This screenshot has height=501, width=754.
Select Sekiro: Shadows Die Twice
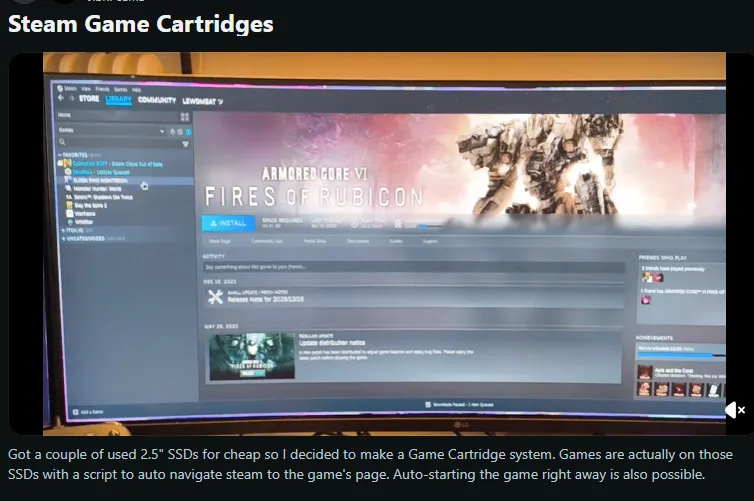tap(99, 197)
